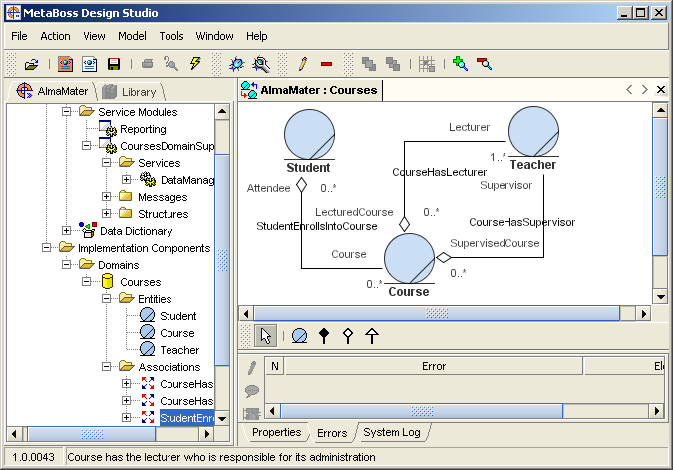Click the diagram horizontal scrollbar thumb
The width and height of the screenshot is (673, 470).
pyautogui.click(x=437, y=314)
